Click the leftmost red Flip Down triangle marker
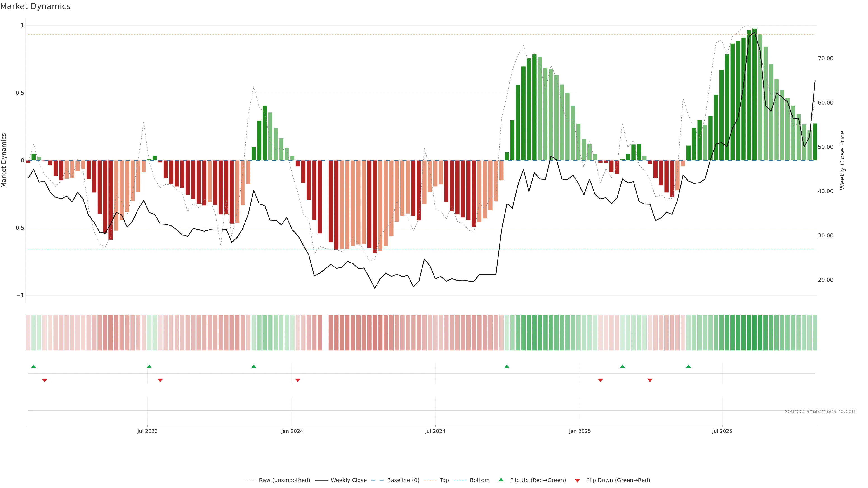 tap(45, 380)
